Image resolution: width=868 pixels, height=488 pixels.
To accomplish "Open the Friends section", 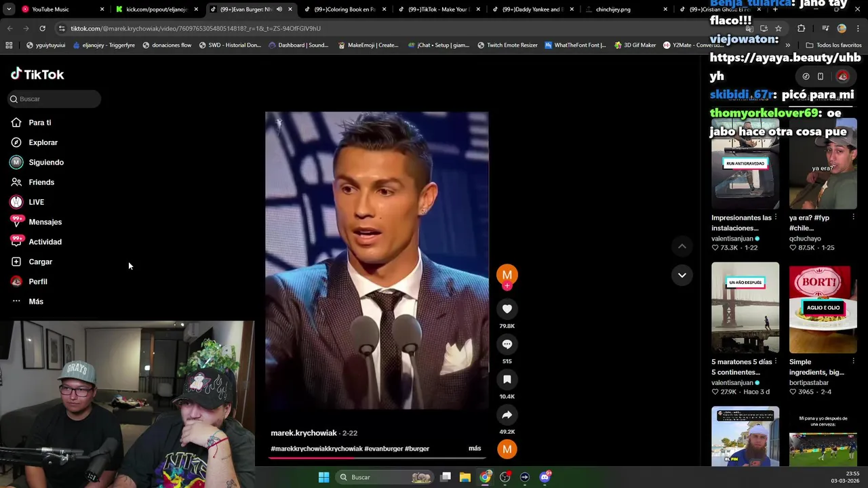I will click(33, 182).
